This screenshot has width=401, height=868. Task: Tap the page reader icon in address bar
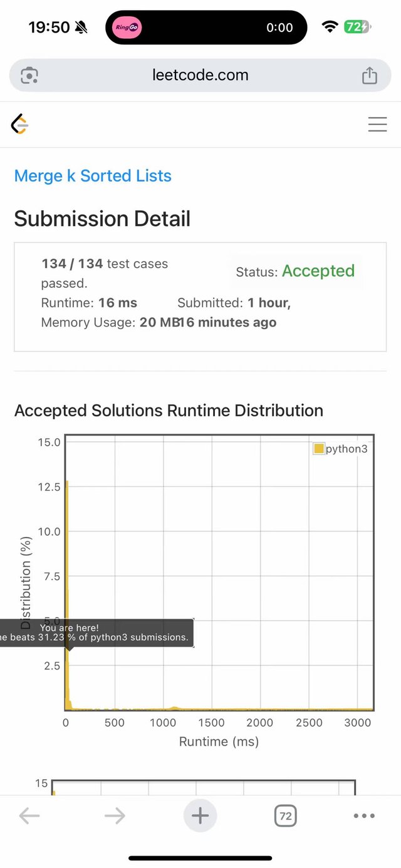[x=29, y=76]
